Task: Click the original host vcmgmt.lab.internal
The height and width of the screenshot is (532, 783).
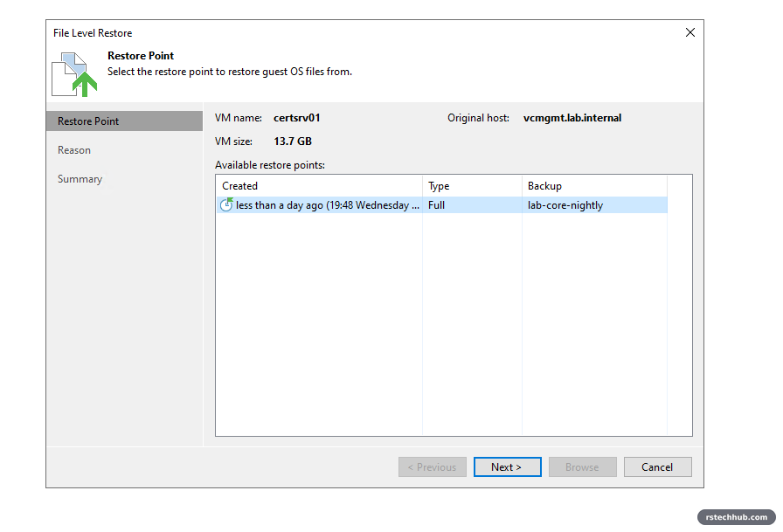Action: pos(572,118)
